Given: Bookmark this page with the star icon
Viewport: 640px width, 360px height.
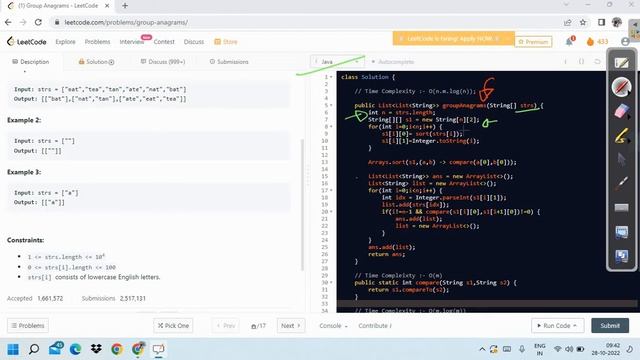Looking at the screenshot, I should click(583, 22).
